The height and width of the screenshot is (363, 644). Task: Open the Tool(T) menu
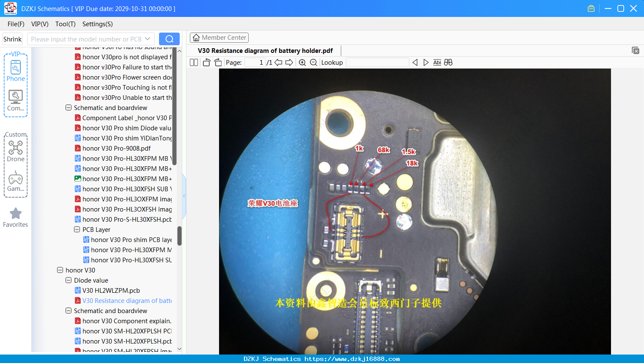pyautogui.click(x=66, y=24)
